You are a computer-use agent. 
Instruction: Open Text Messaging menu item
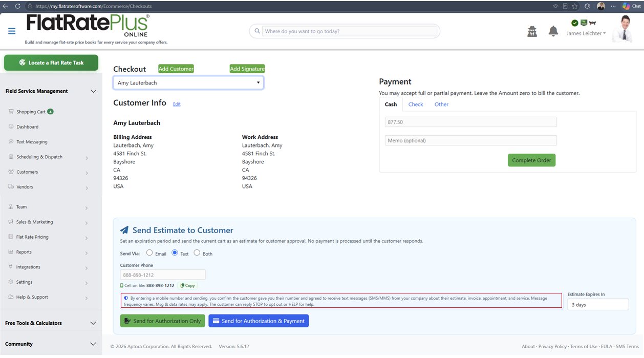tap(32, 142)
